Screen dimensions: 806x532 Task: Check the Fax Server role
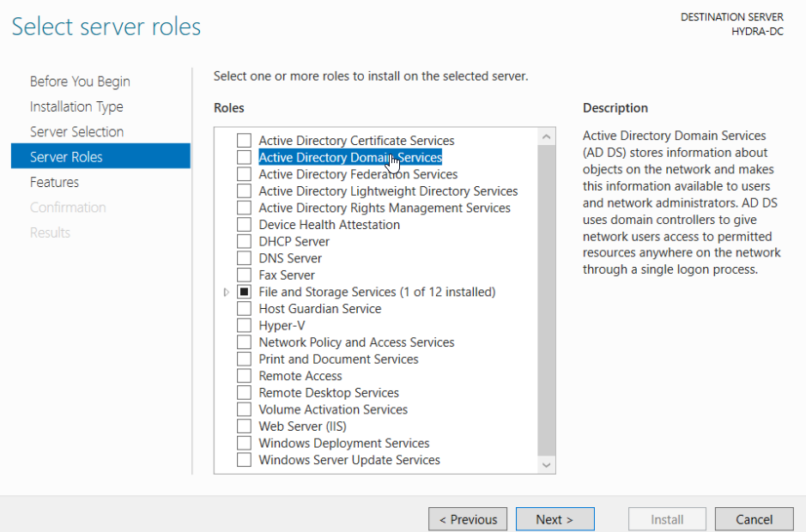click(244, 275)
